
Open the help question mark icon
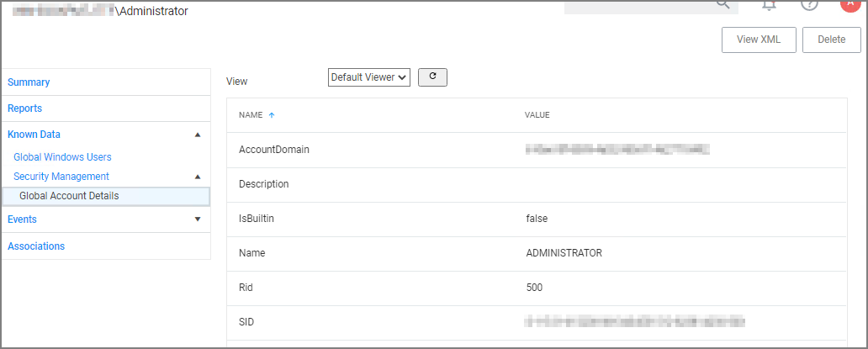[809, 4]
